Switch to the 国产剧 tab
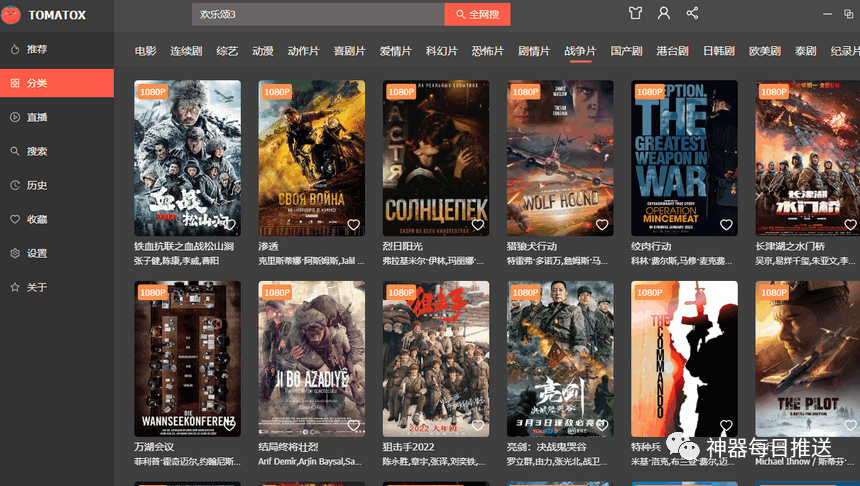The image size is (860, 486). pos(626,51)
